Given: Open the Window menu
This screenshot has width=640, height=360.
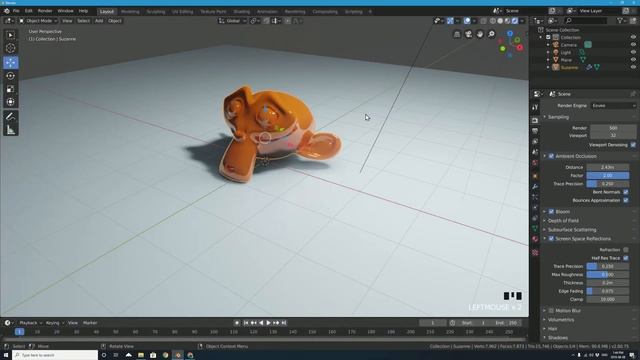Looking at the screenshot, I should (x=65, y=11).
